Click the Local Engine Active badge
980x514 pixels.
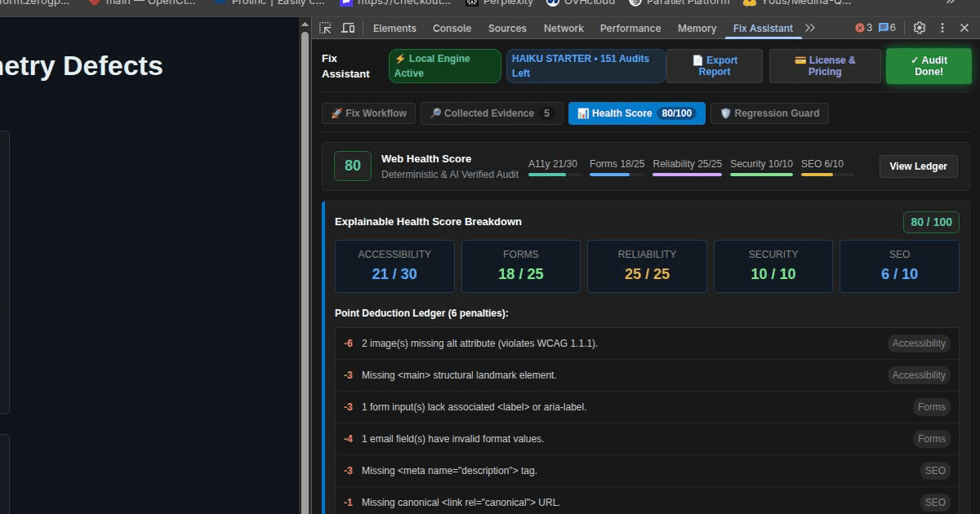[x=445, y=66]
